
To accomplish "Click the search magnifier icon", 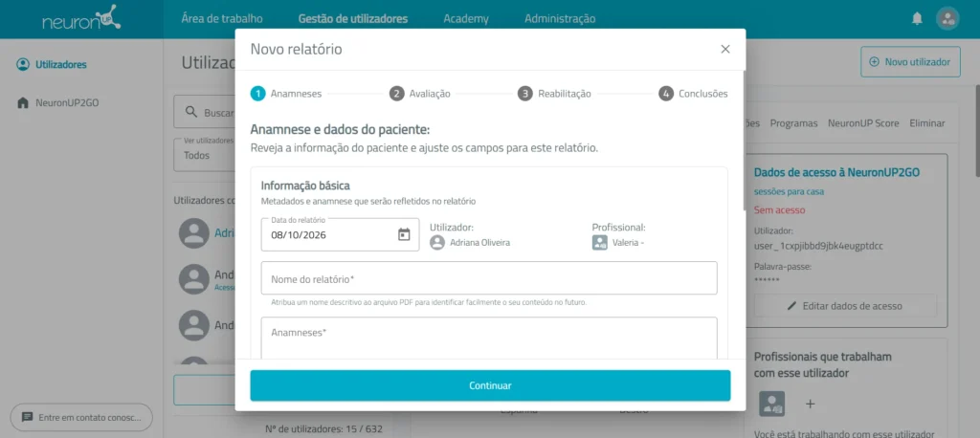I will tap(191, 113).
